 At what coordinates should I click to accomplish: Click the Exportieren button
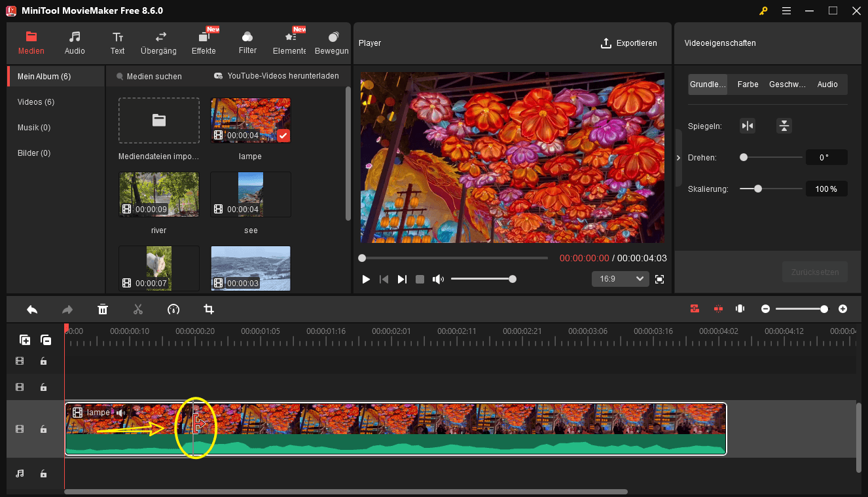coord(629,43)
